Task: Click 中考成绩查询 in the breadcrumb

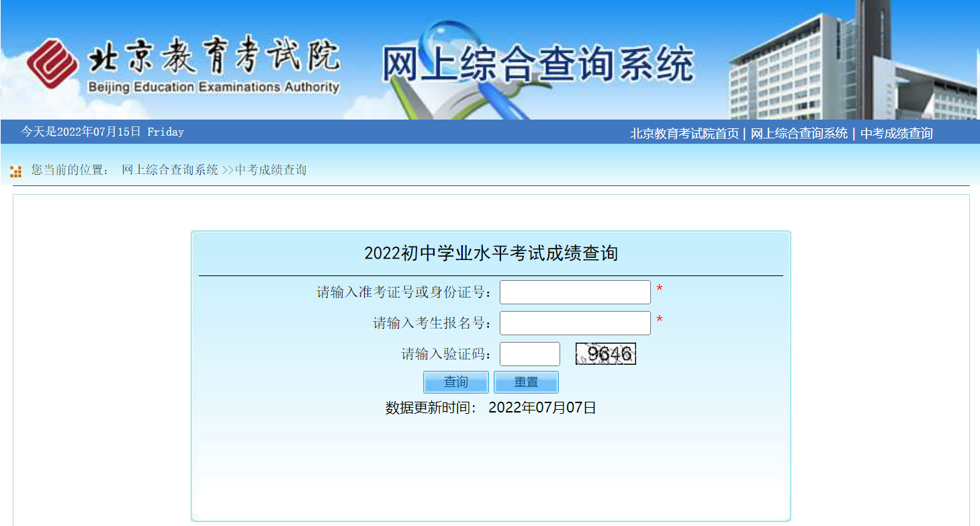Action: 271,170
